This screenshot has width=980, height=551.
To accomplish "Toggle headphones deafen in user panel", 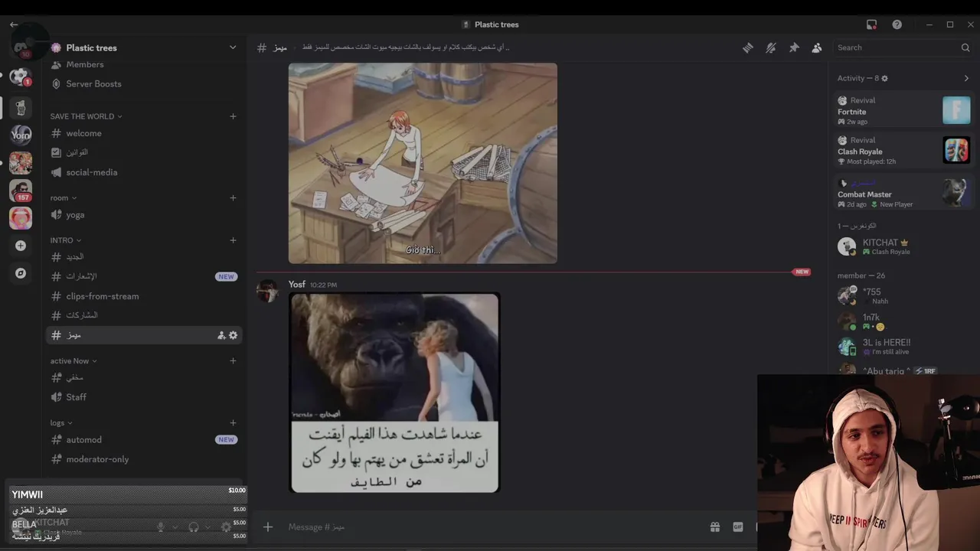I will click(x=194, y=527).
